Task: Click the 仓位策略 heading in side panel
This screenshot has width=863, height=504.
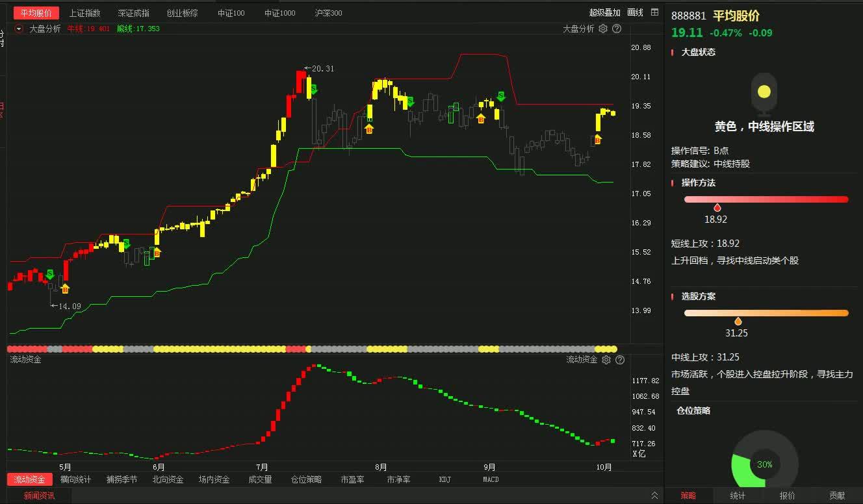Action: tap(693, 410)
